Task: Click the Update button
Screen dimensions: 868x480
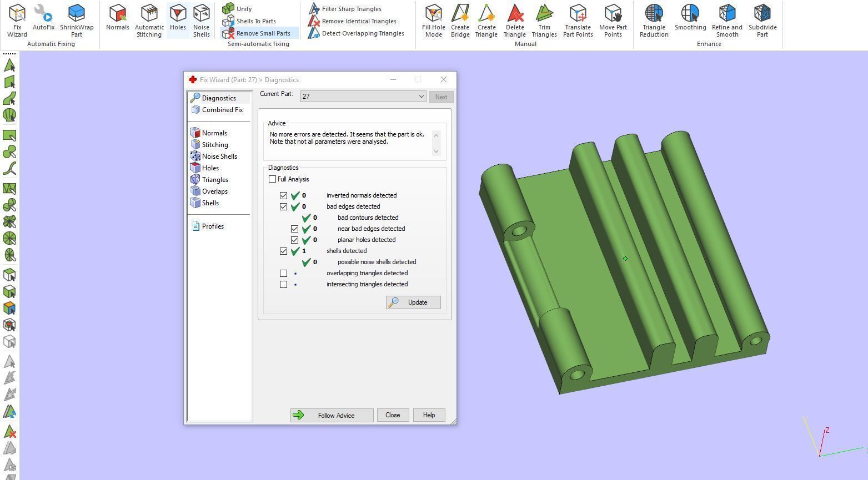Action: [413, 302]
